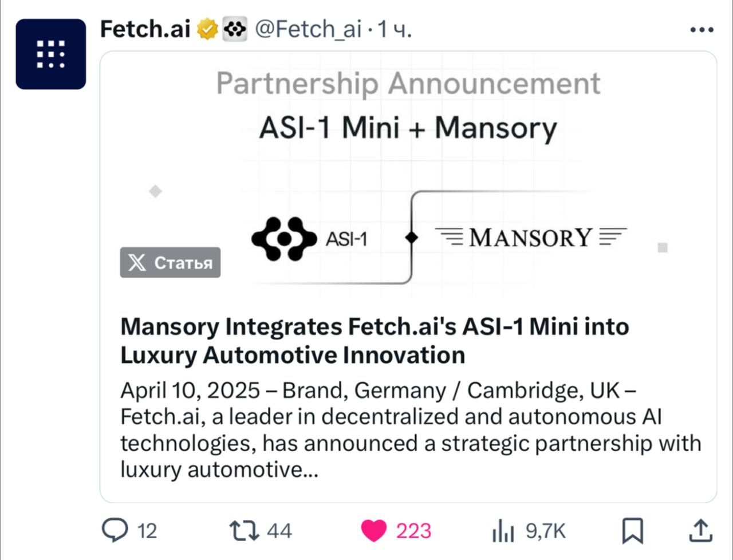Screen dimensions: 733x560
Task: Click the MANSORY logo in the banner
Action: pyautogui.click(x=531, y=237)
